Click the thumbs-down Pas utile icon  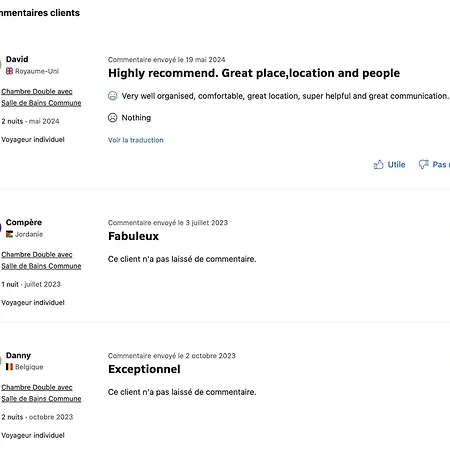[x=424, y=164]
